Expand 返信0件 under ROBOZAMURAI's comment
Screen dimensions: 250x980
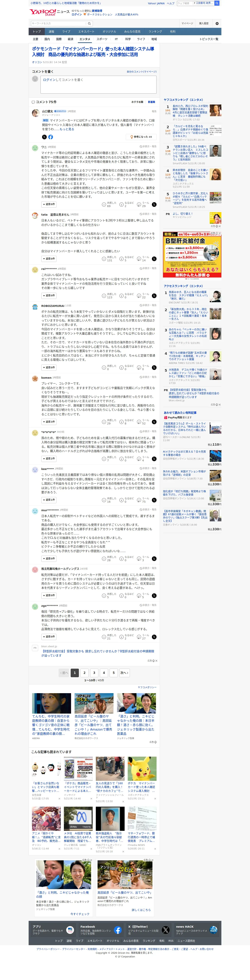click(x=49, y=367)
